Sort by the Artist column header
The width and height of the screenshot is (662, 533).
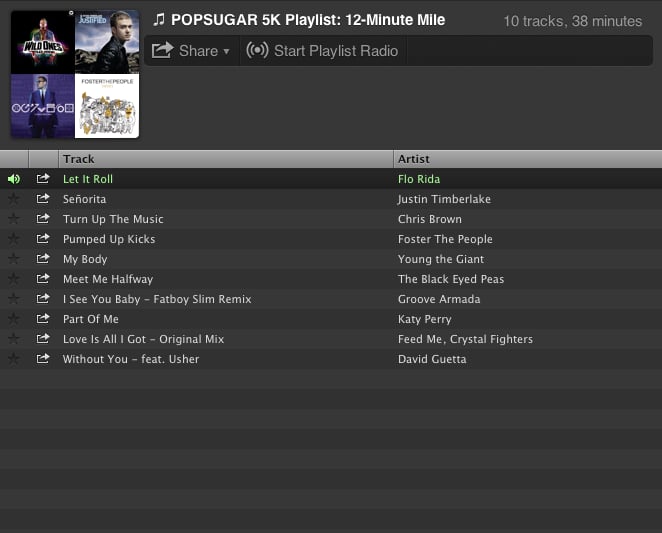point(528,159)
